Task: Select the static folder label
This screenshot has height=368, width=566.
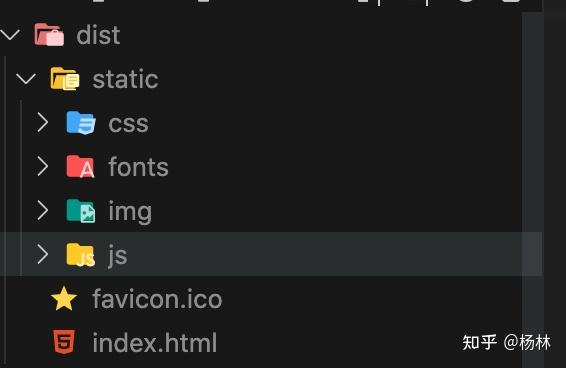Action: tap(126, 79)
